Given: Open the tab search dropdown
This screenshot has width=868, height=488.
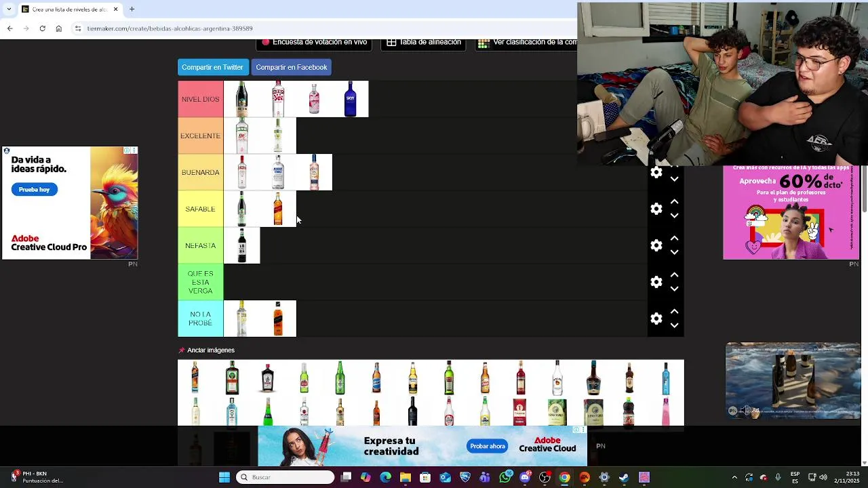Looking at the screenshot, I should coord(9,9).
